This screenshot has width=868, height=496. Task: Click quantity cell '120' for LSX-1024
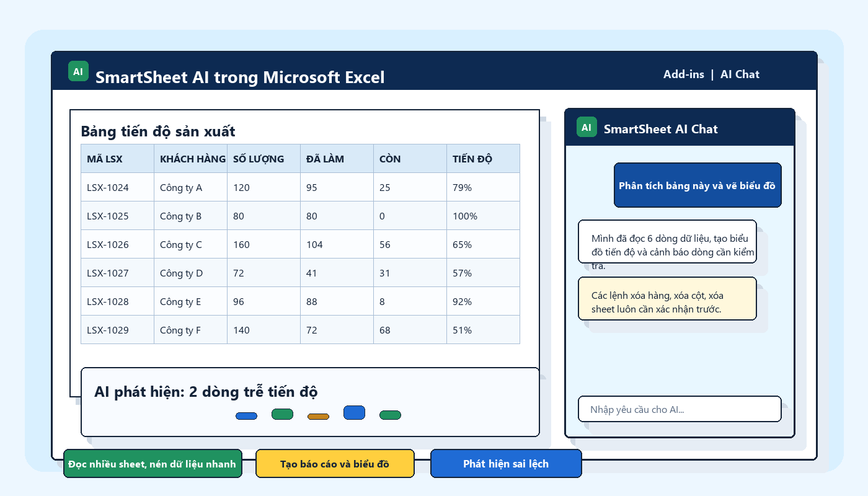point(264,187)
